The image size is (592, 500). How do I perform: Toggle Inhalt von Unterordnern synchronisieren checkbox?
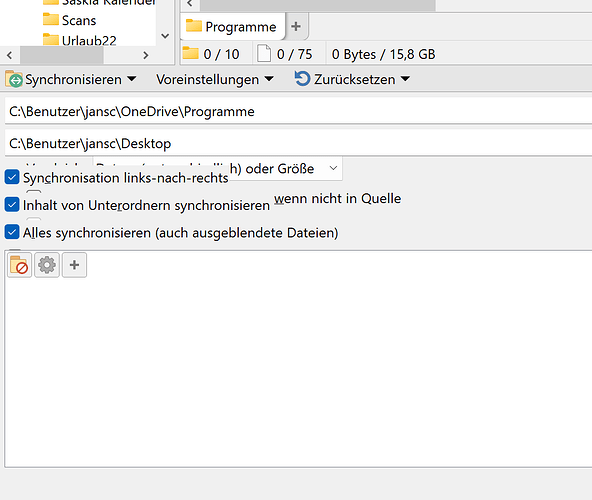tap(12, 204)
